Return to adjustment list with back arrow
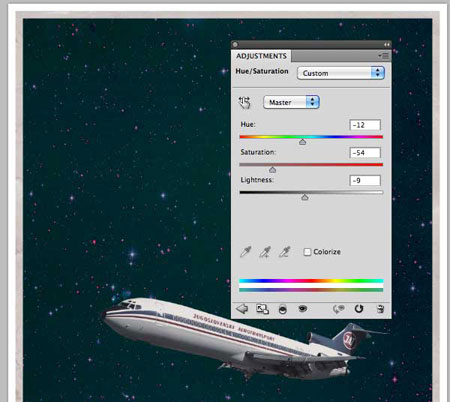Image resolution: width=450 pixels, height=402 pixels. [x=242, y=309]
